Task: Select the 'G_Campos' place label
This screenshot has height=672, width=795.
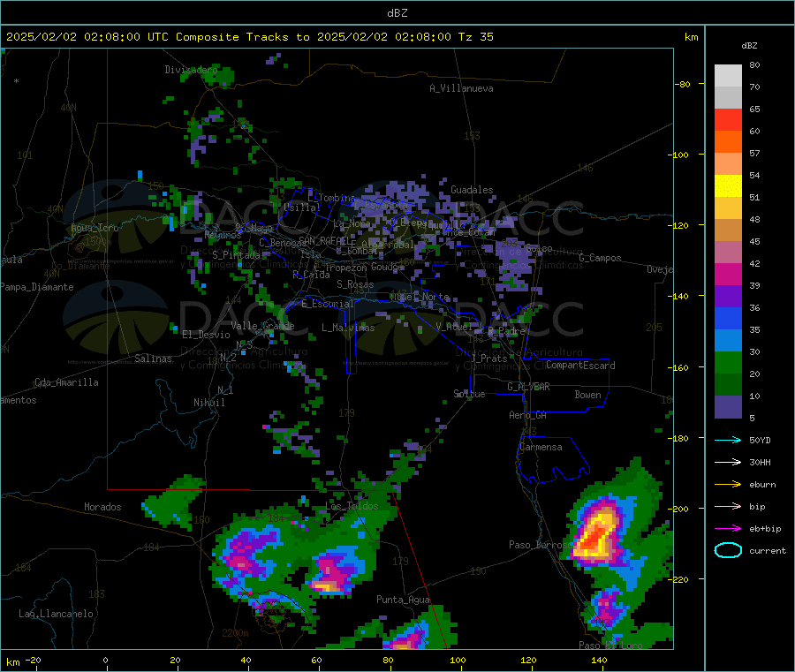Action: point(601,258)
